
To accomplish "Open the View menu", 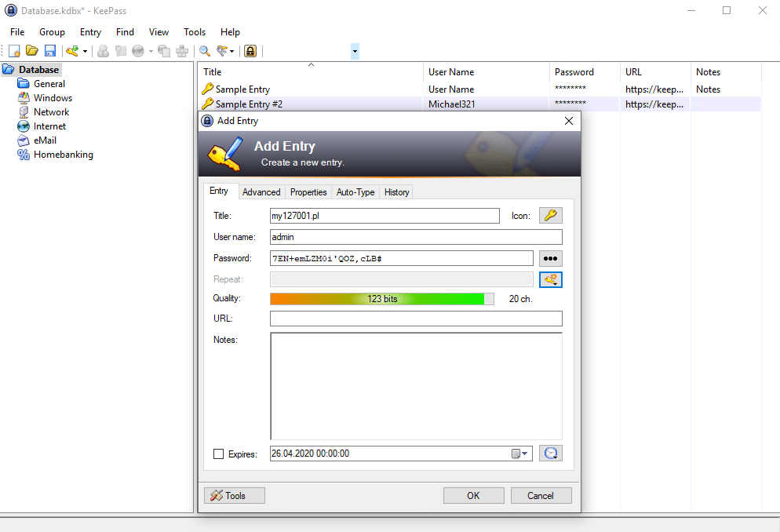I will [x=159, y=32].
